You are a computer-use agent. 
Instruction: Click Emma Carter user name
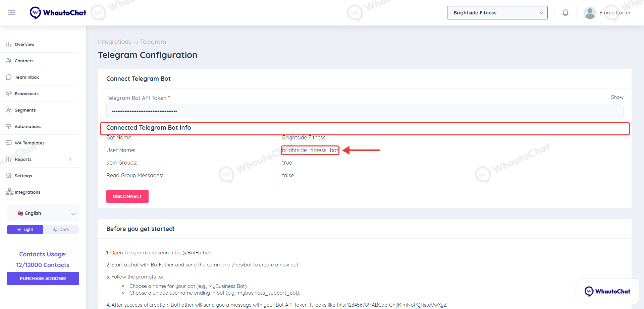point(615,13)
